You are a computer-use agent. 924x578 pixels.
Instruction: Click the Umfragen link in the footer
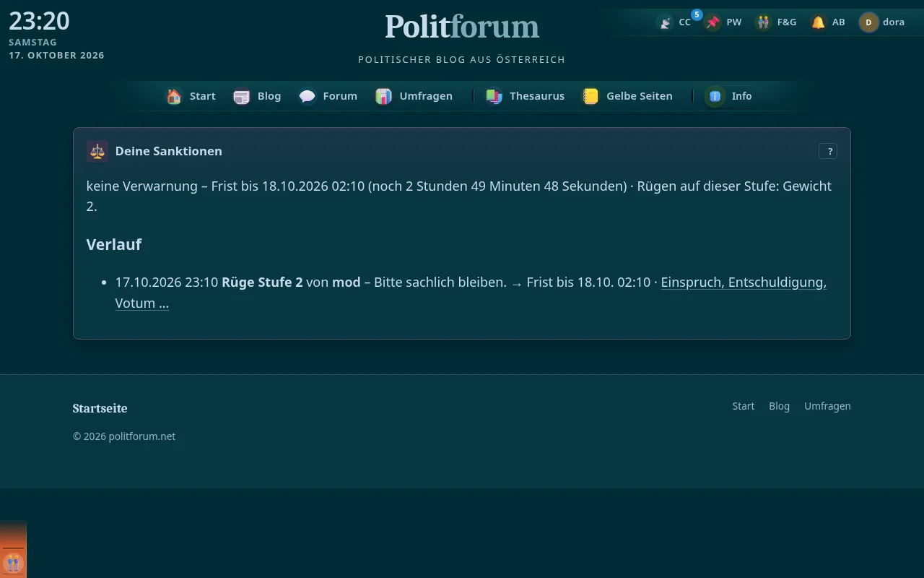coord(827,406)
